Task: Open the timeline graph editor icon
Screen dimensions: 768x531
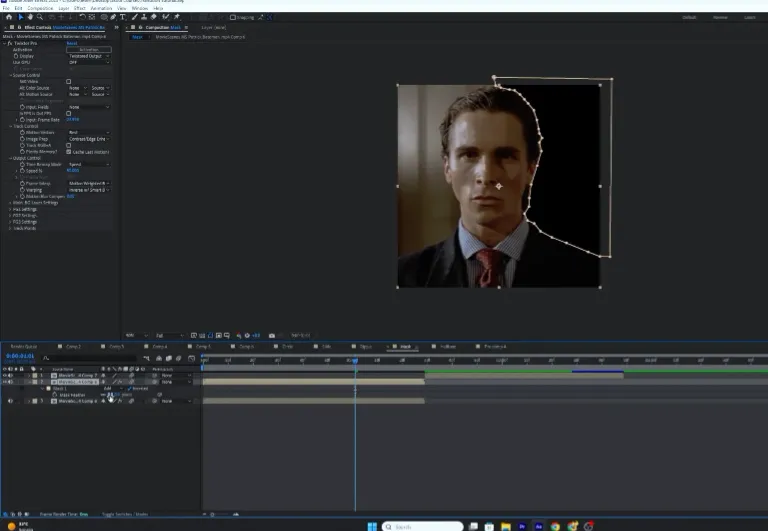Action: (192, 359)
